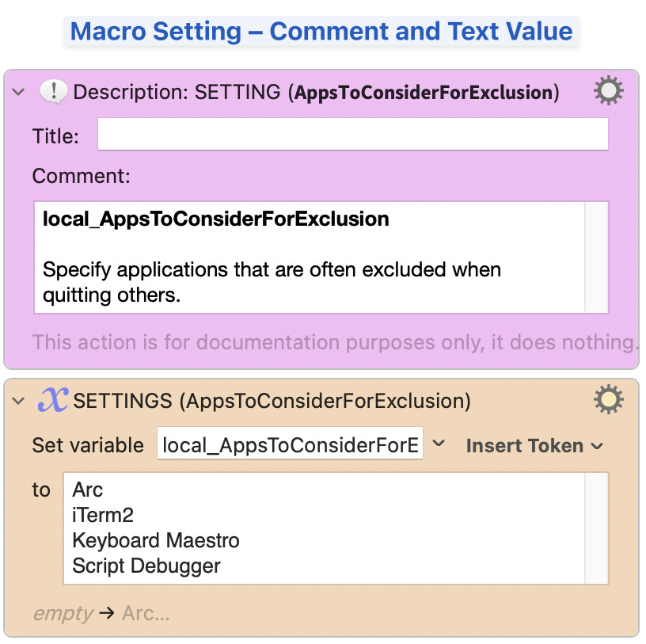Open the gear menu for SETTINGS action
646x644 pixels.
click(x=608, y=401)
